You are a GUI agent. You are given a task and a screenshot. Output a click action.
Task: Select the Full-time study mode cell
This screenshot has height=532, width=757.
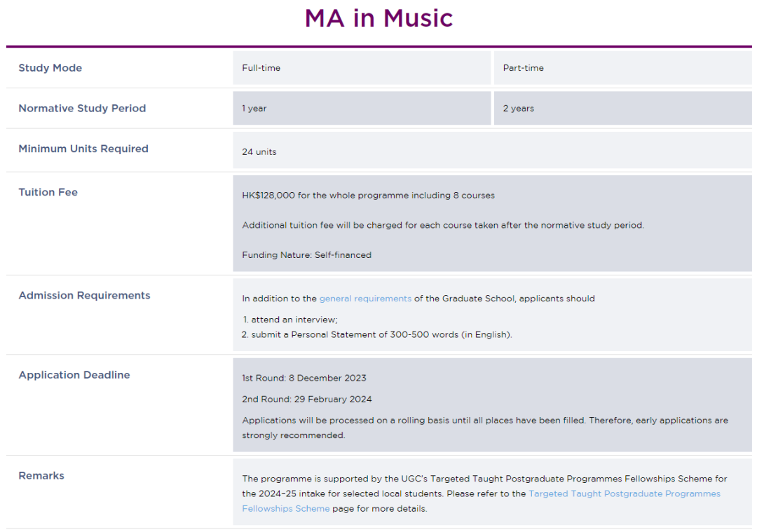point(362,68)
